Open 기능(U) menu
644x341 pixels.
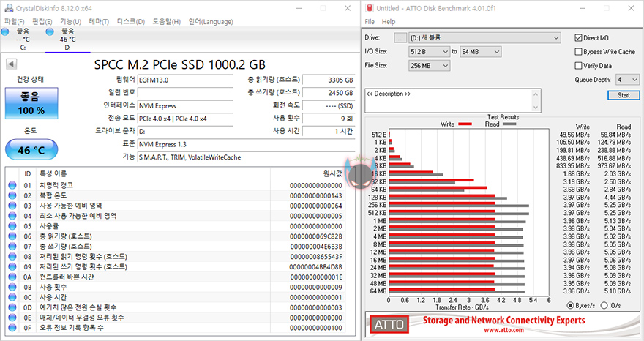point(71,22)
